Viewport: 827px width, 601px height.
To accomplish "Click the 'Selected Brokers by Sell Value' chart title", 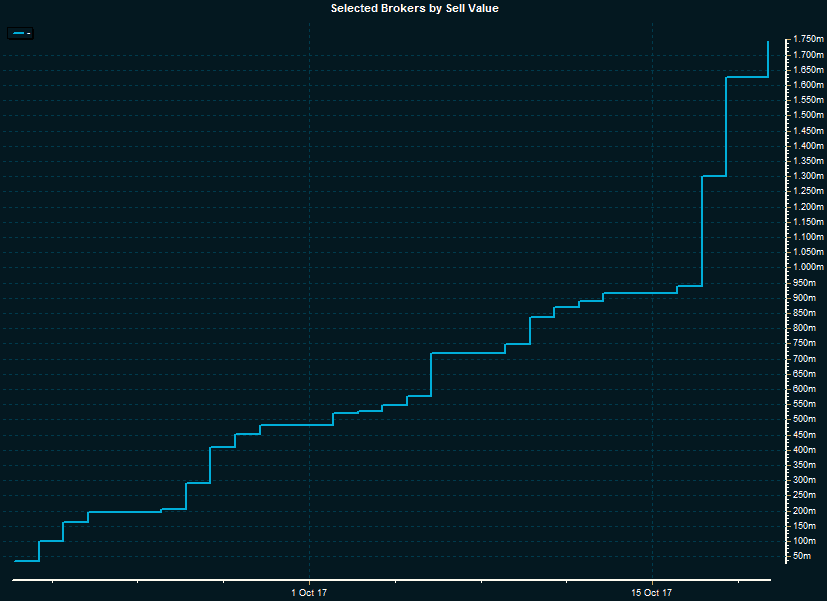I will [x=414, y=8].
